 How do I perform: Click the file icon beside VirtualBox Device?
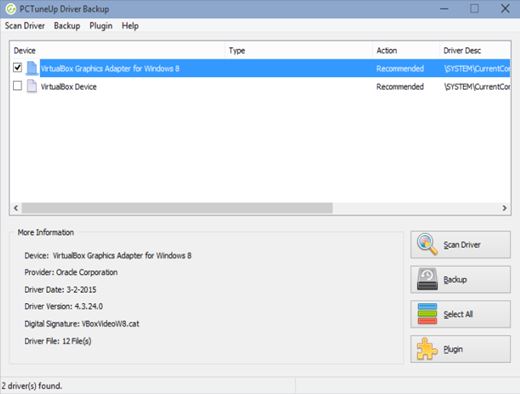point(32,86)
